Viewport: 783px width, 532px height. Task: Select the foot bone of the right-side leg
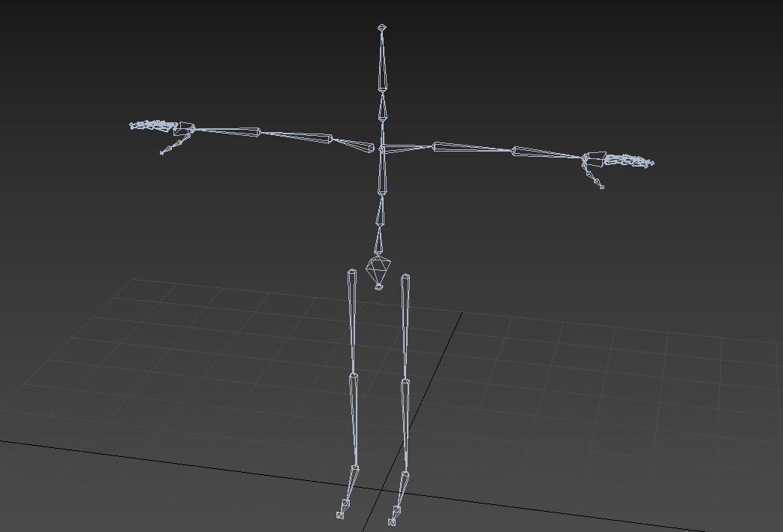(402, 489)
